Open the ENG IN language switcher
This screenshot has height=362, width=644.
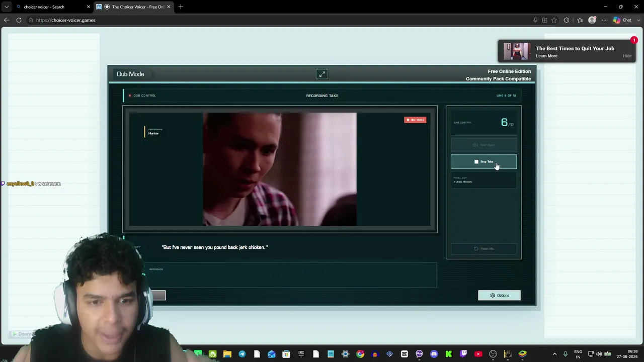pyautogui.click(x=578, y=354)
